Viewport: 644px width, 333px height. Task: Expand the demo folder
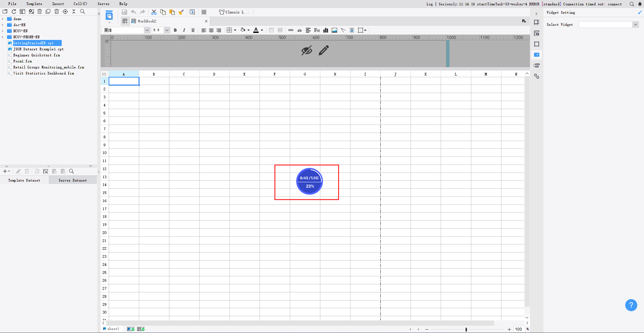(3, 19)
